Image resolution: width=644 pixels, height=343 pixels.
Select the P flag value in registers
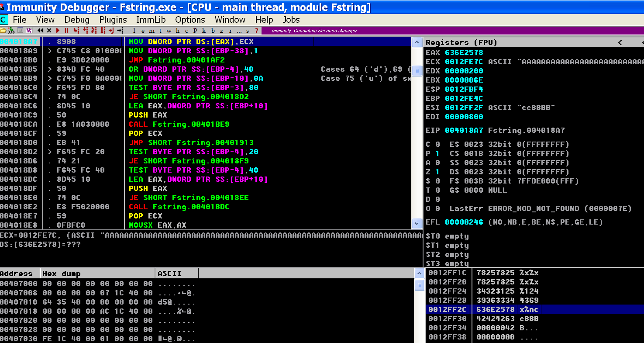pos(437,153)
